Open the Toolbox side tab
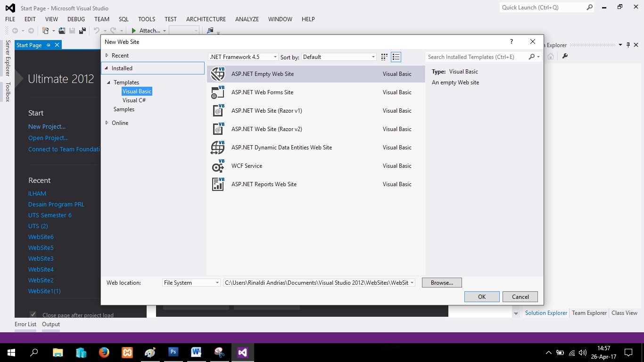 [x=8, y=92]
